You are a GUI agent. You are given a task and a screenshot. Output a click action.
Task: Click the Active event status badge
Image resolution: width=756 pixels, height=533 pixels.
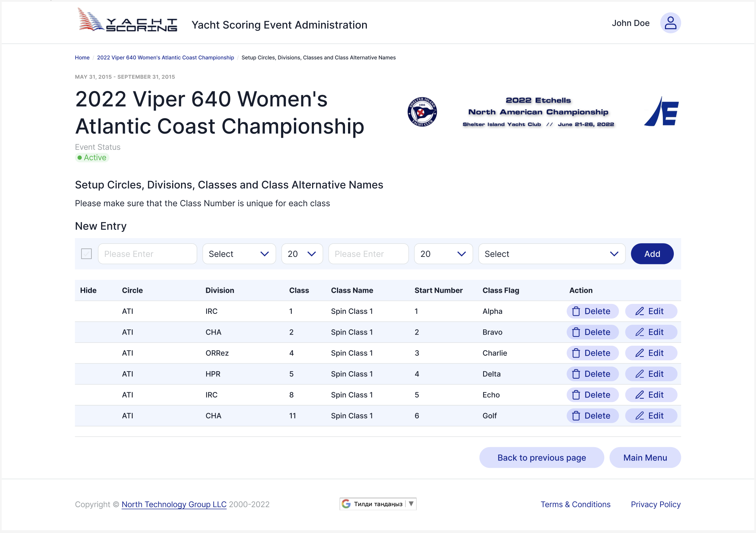(92, 158)
